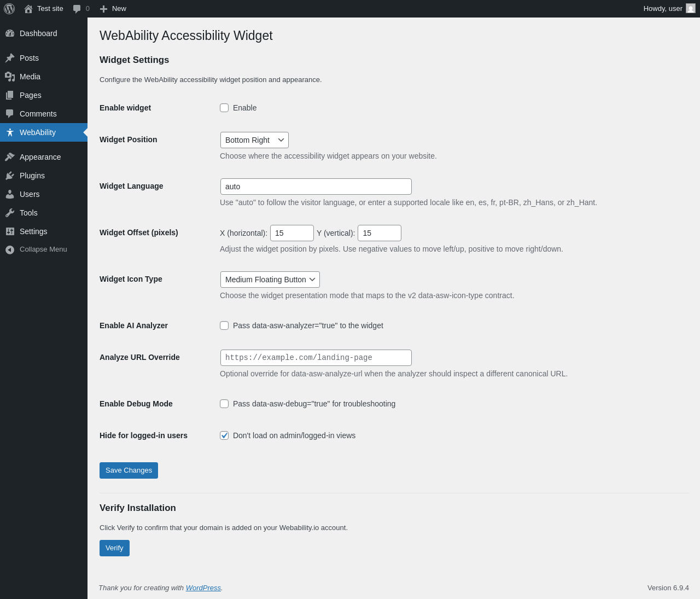
Task: Click the Media icon in sidebar
Action: pos(10,77)
